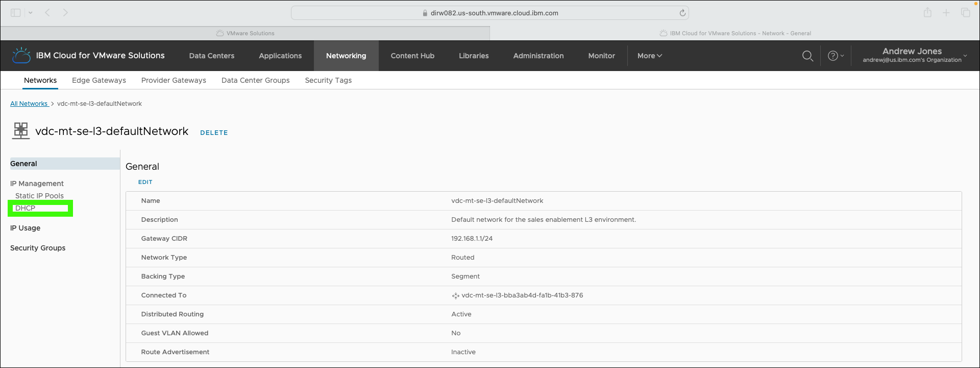Image resolution: width=980 pixels, height=368 pixels.
Task: Switch to the Provider Gateways tab
Action: pos(174,80)
